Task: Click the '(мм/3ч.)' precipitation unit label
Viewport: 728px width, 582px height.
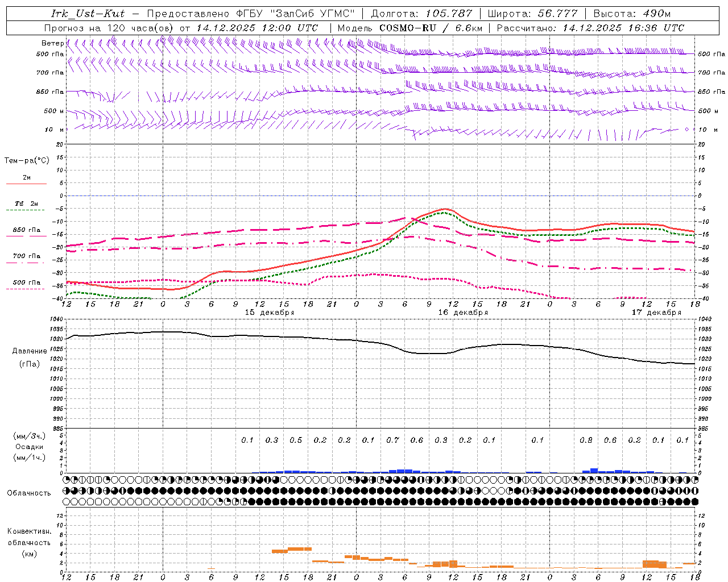Action: (x=30, y=436)
